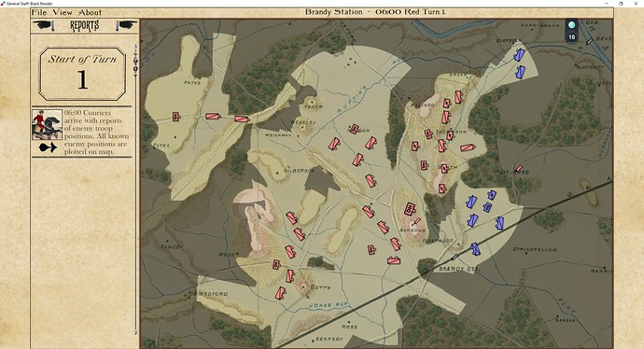Select the red unit southwest of Botts
The image size is (644, 349).
(281, 293)
